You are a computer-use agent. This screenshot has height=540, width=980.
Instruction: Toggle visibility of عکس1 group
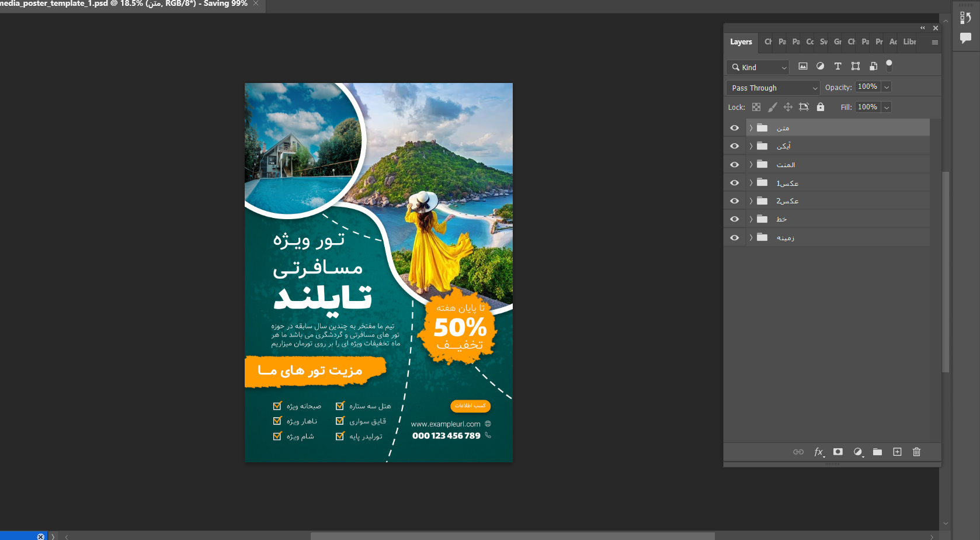coord(734,183)
